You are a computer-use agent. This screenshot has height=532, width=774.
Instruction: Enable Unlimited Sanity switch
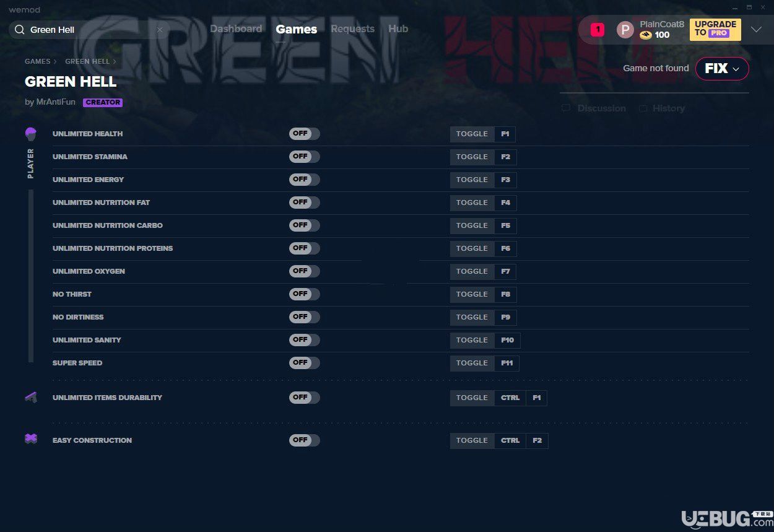[305, 340]
